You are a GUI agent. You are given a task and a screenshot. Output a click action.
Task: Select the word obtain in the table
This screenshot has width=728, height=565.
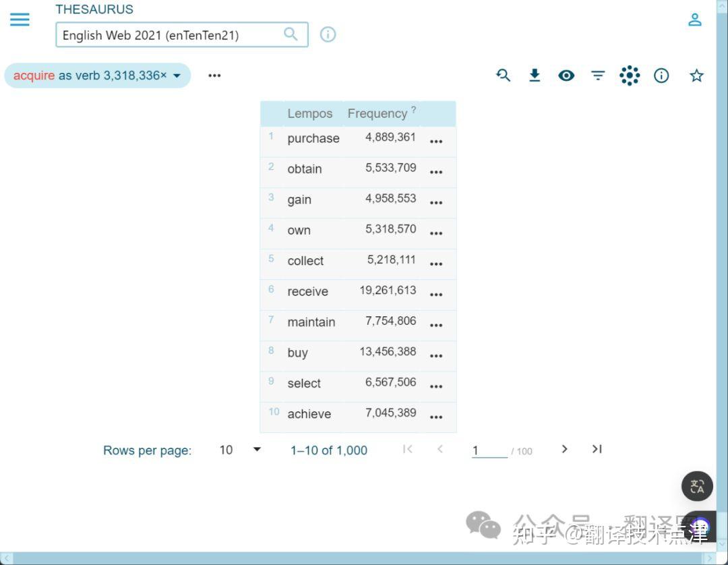pos(304,169)
